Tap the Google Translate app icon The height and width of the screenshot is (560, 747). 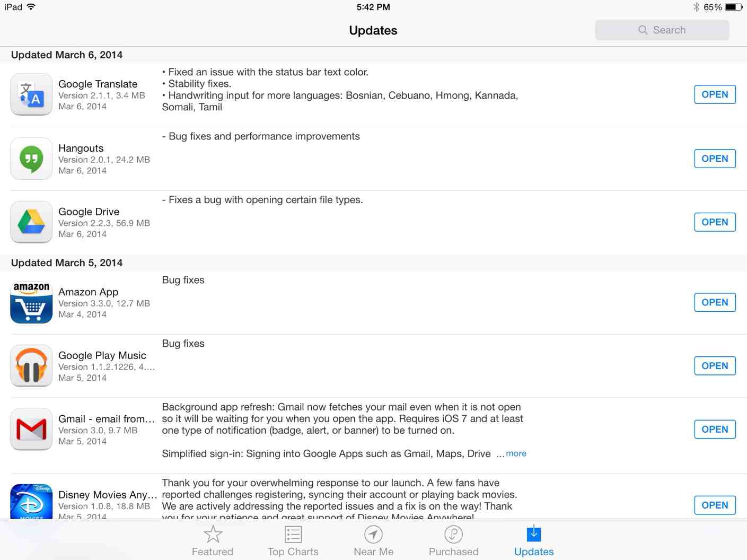click(31, 94)
